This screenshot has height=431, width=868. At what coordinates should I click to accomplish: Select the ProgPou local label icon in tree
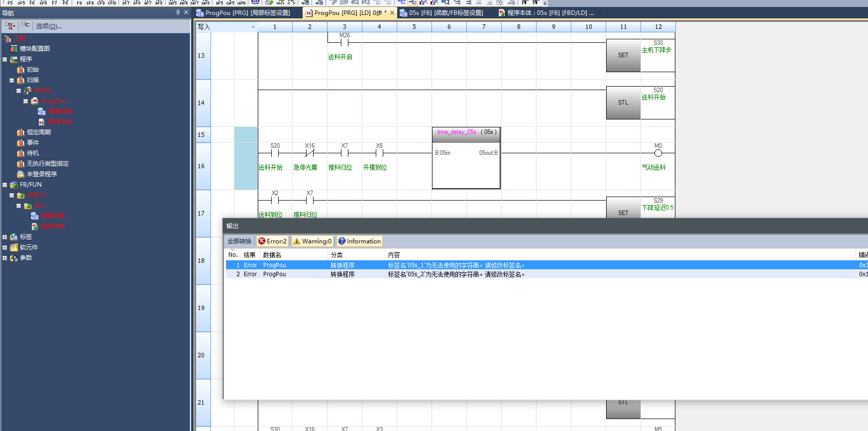pyautogui.click(x=42, y=111)
